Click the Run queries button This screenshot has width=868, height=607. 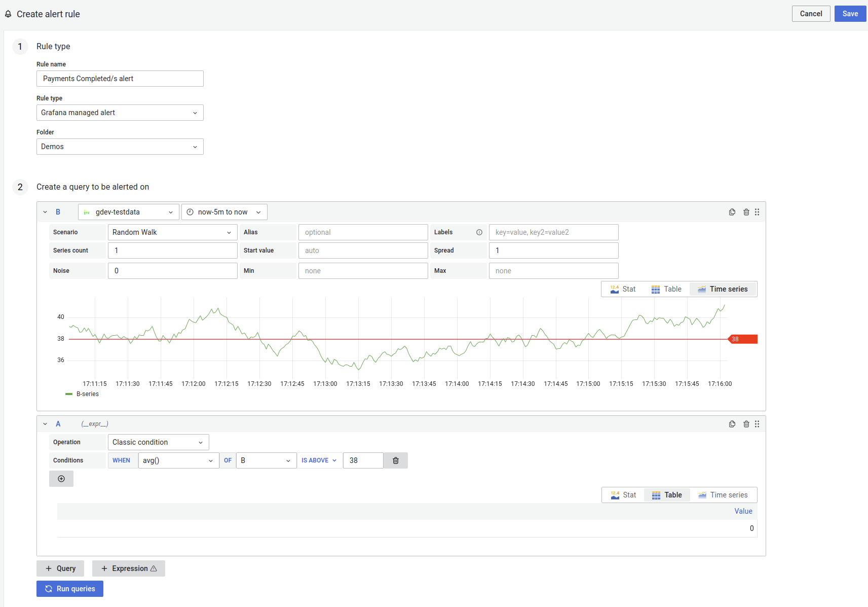[69, 589]
